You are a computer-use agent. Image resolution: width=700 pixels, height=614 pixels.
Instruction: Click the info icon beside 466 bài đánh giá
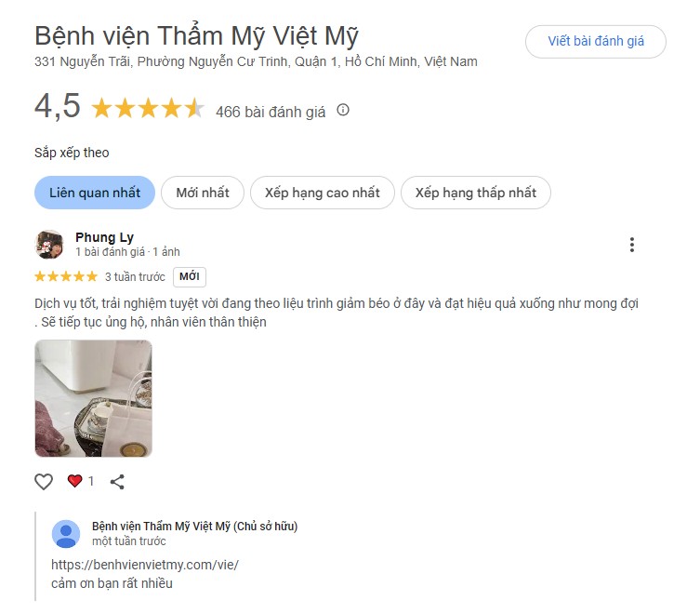pyautogui.click(x=342, y=110)
